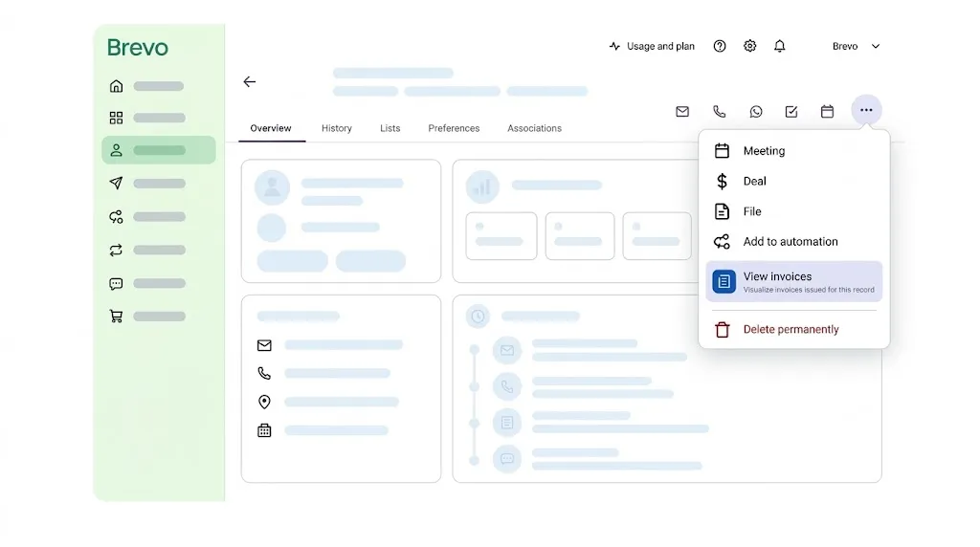The width and height of the screenshot is (980, 547).
Task: Select Add to automation menu entry
Action: coord(793,242)
